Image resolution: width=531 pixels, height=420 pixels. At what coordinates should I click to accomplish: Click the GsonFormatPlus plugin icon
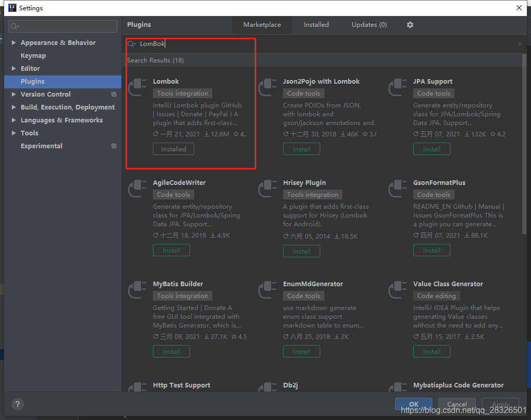pos(398,188)
